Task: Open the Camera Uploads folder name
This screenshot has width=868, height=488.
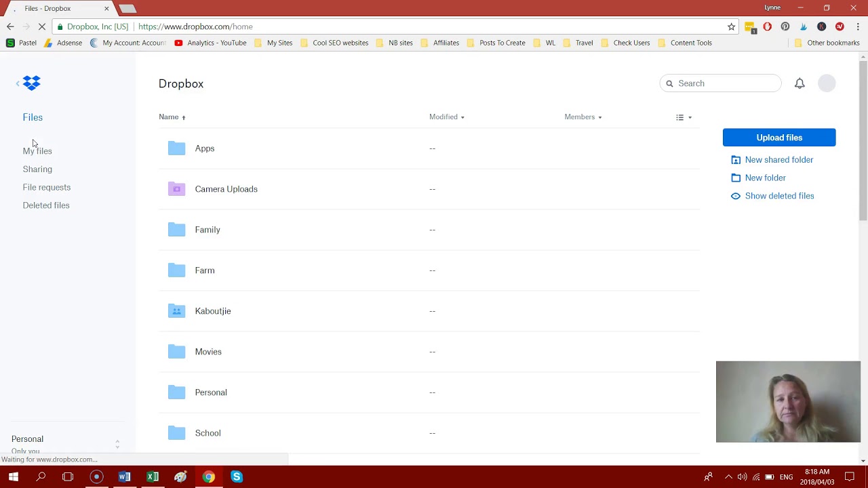Action: pyautogui.click(x=226, y=189)
